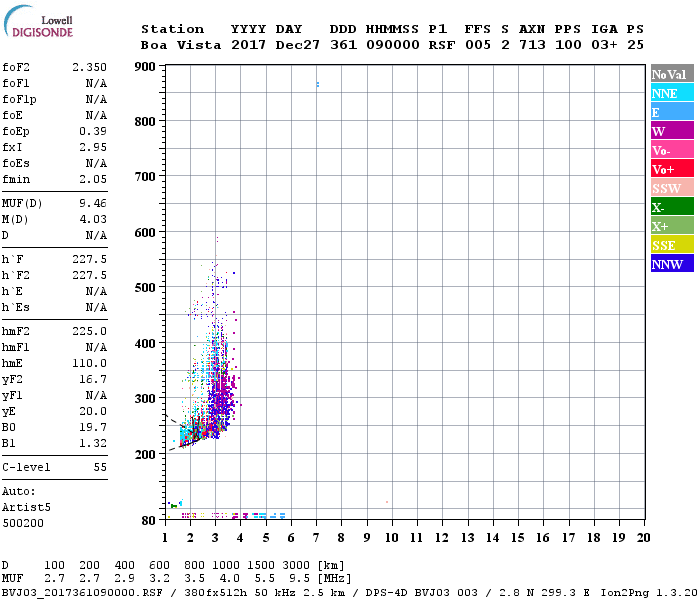
Task: Select the dark green X- legend swatch
Action: tap(671, 207)
